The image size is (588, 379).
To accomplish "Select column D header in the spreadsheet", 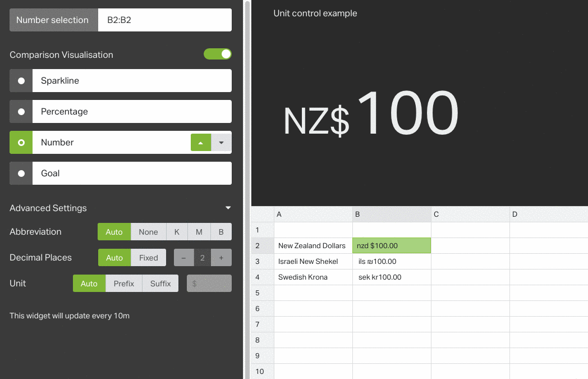I will click(x=549, y=214).
